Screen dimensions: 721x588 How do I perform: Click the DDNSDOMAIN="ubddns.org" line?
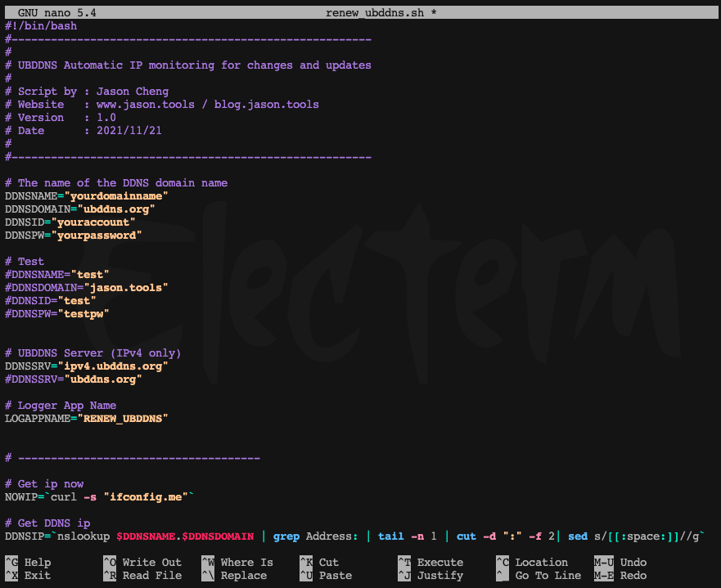click(80, 209)
